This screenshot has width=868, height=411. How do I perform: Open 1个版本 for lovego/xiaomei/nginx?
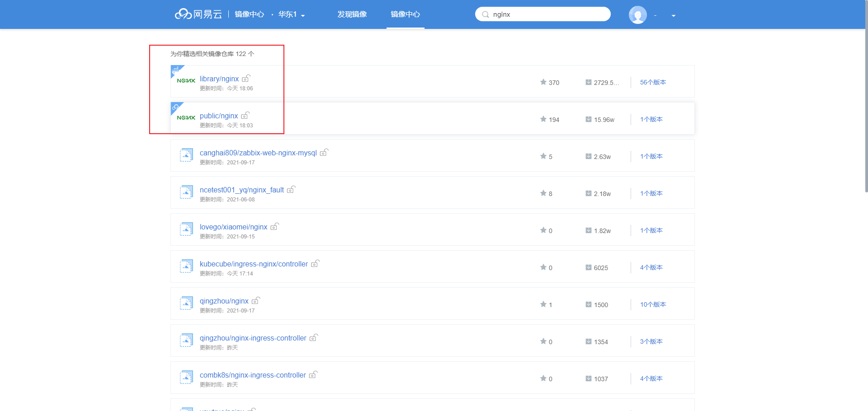coord(651,230)
